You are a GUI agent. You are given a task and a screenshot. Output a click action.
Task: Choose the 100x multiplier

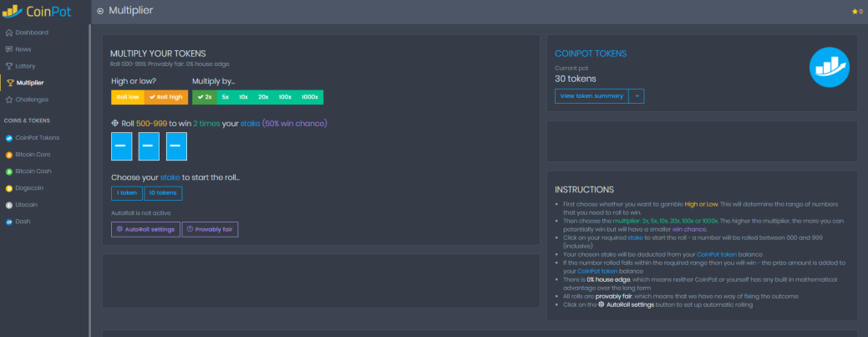[285, 97]
